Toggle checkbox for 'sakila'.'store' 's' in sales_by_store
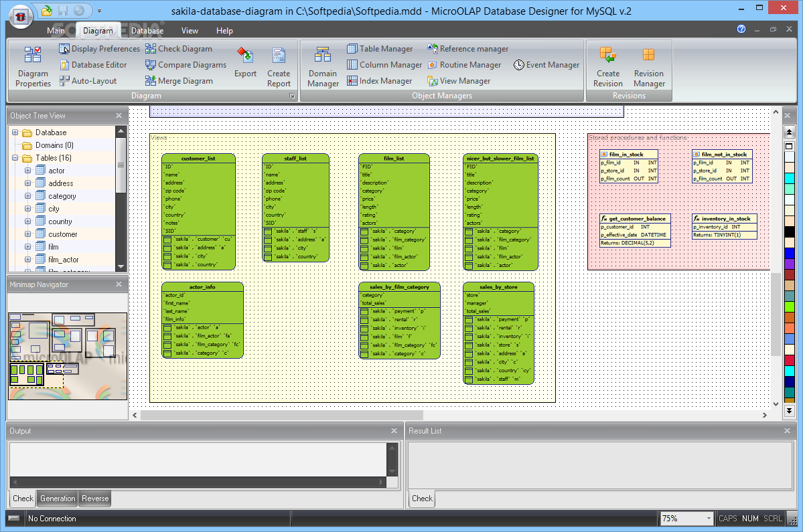Screen dimensions: 803x532 click(469, 345)
